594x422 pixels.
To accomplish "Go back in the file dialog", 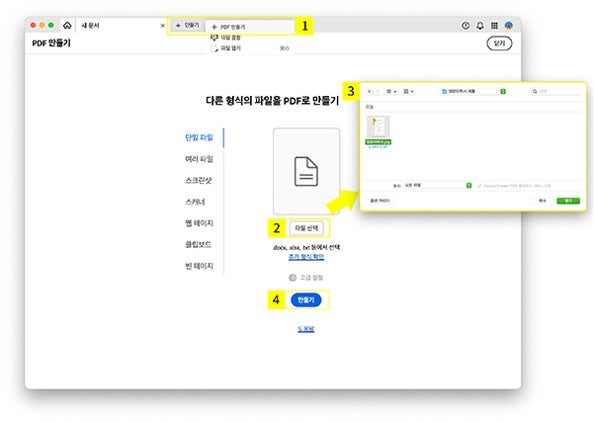I will coord(369,91).
